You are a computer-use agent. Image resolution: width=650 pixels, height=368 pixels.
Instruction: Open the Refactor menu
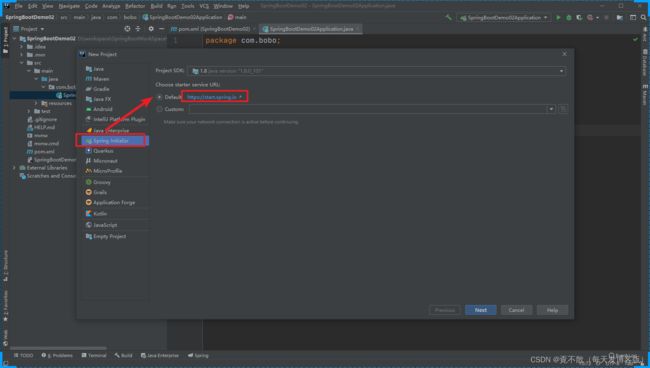click(135, 6)
